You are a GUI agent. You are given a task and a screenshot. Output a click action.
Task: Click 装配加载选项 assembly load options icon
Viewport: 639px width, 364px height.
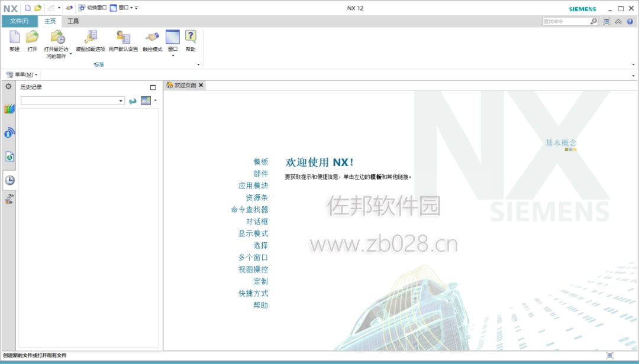point(91,41)
